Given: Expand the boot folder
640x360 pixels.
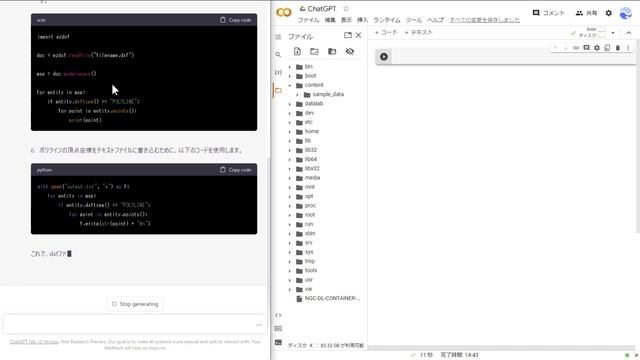Looking at the screenshot, I should (x=290, y=76).
